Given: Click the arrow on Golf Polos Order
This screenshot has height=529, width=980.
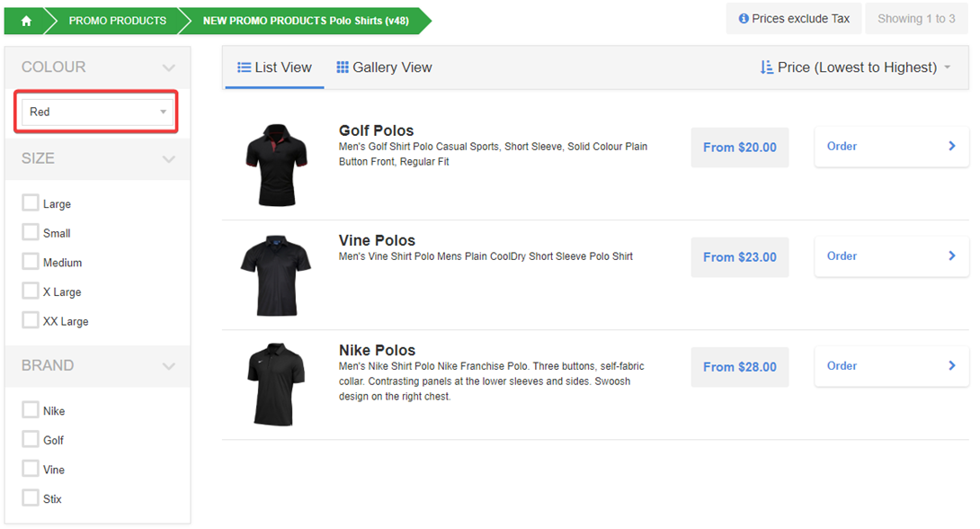Looking at the screenshot, I should 952,146.
